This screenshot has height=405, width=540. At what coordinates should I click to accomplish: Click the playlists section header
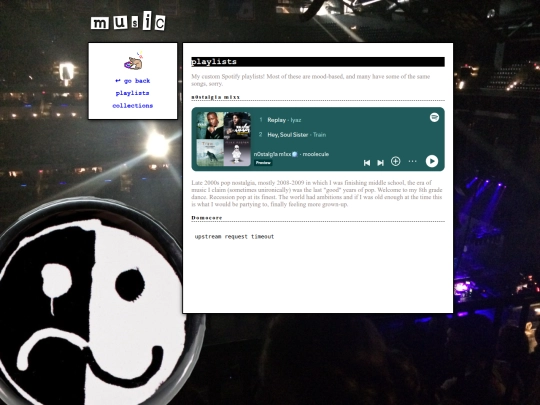pos(318,62)
